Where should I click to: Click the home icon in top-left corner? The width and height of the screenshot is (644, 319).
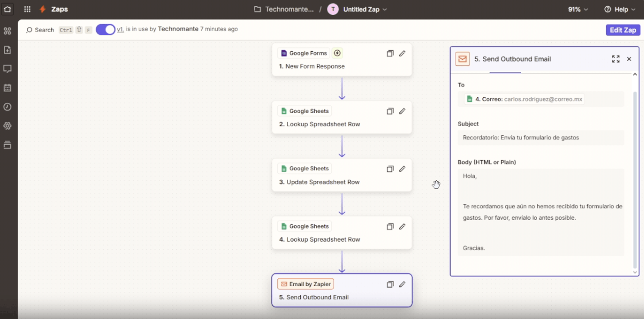(x=7, y=9)
